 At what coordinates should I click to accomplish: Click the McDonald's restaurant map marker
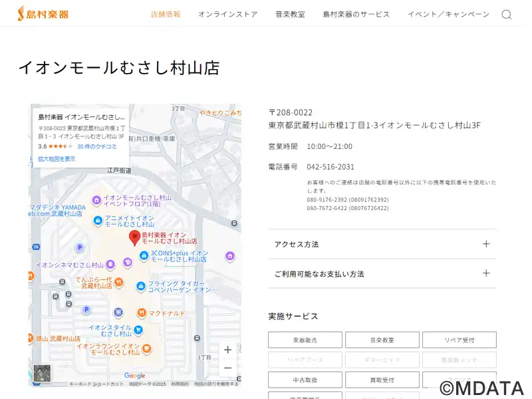point(141,313)
